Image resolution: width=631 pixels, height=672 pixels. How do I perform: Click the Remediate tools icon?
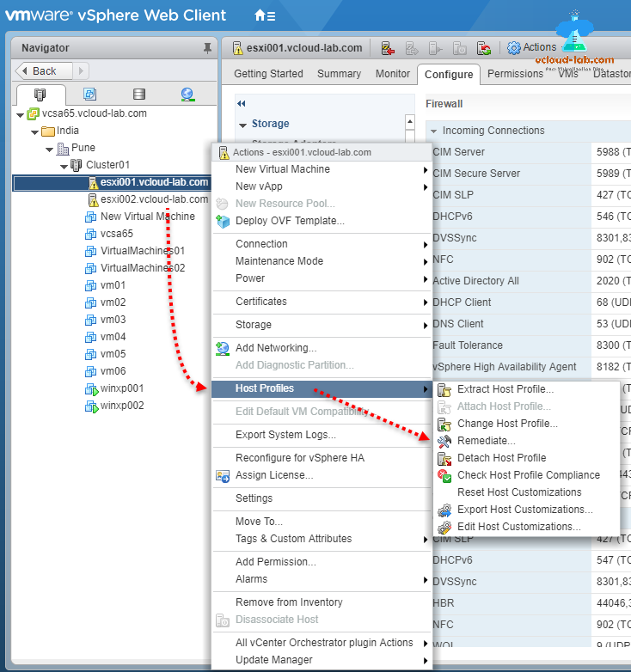444,441
